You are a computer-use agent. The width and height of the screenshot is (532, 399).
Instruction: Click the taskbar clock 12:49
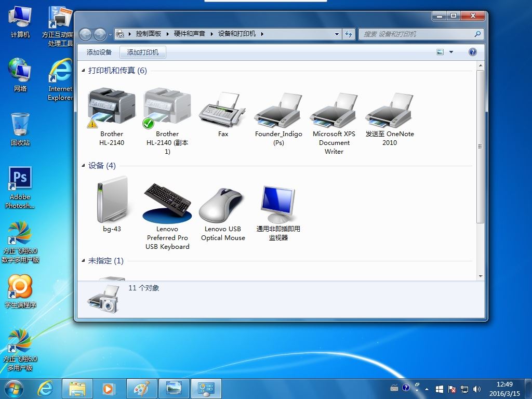504,384
